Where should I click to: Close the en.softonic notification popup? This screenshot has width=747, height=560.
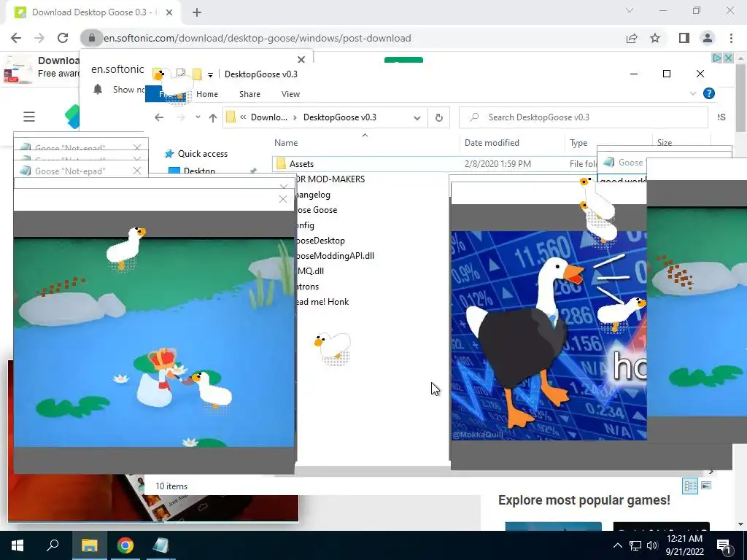301,60
